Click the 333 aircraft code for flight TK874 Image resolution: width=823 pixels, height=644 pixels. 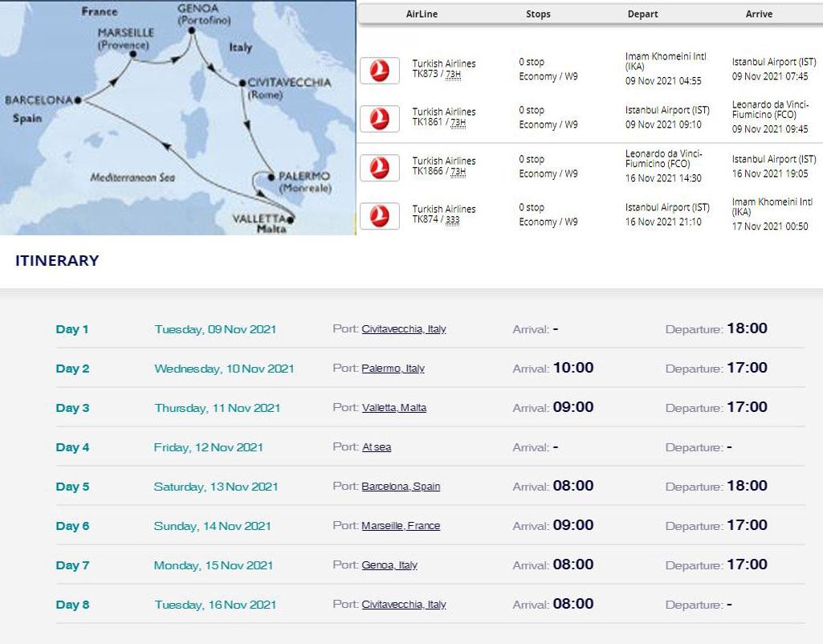[452, 220]
